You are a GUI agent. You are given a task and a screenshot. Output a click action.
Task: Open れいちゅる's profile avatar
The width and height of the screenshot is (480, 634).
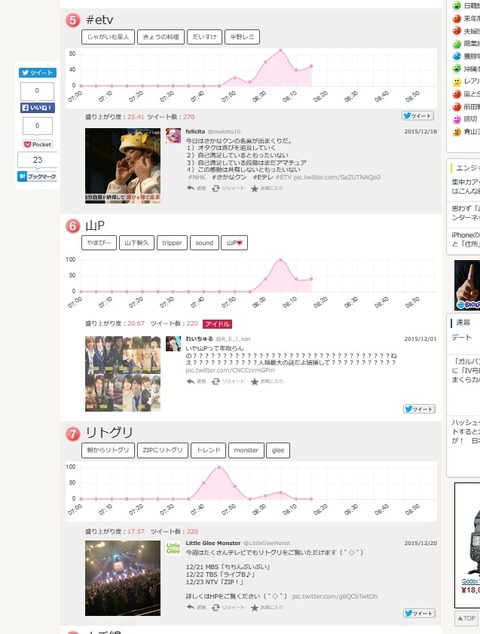(173, 344)
